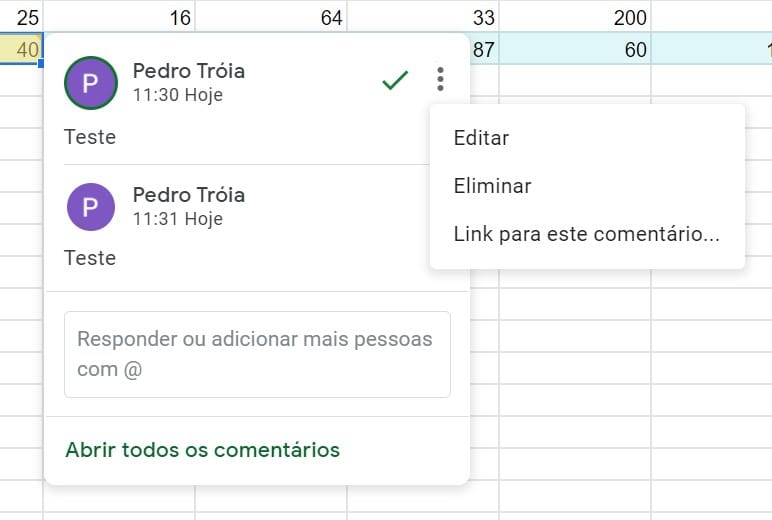Click the reply input field
Screen dimensions: 772x520
point(257,354)
